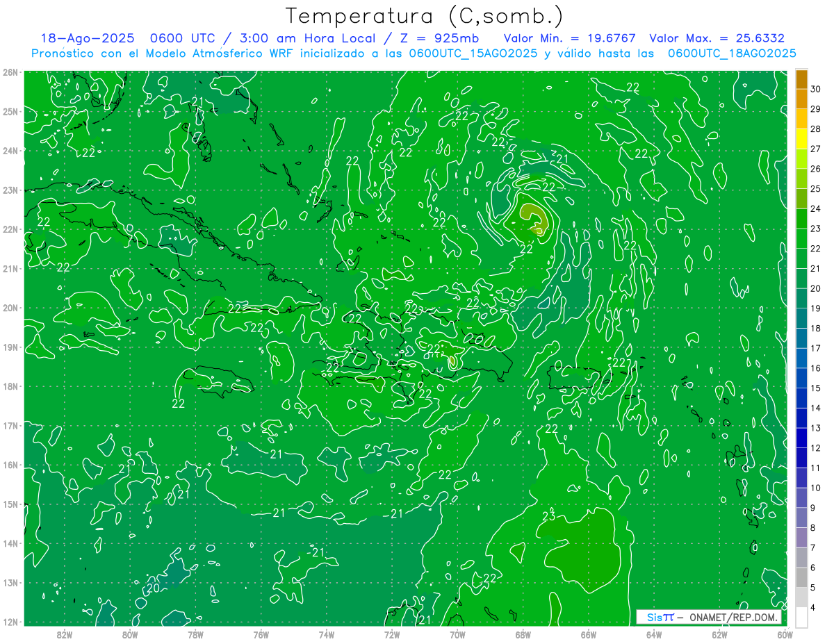Click the title "Temperatura (C,somb.)"
834x644 pixels.
tap(425, 16)
